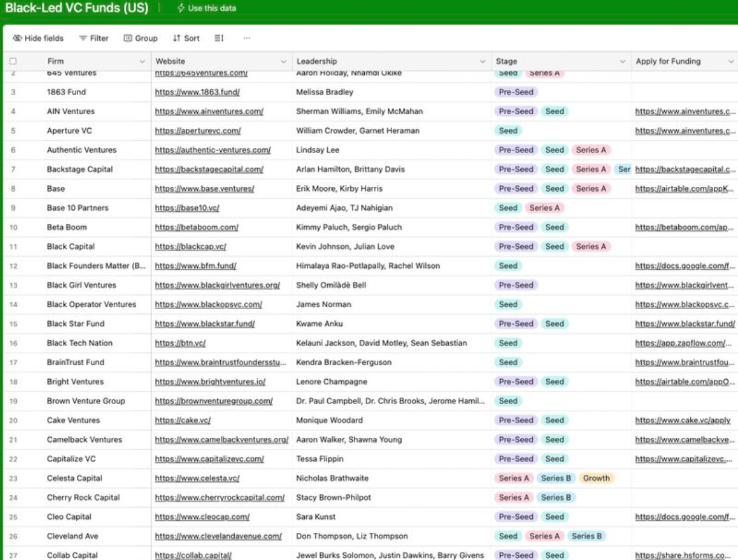Click the lightning icon beside Use this data
The width and height of the screenshot is (738, 560).
click(x=181, y=8)
